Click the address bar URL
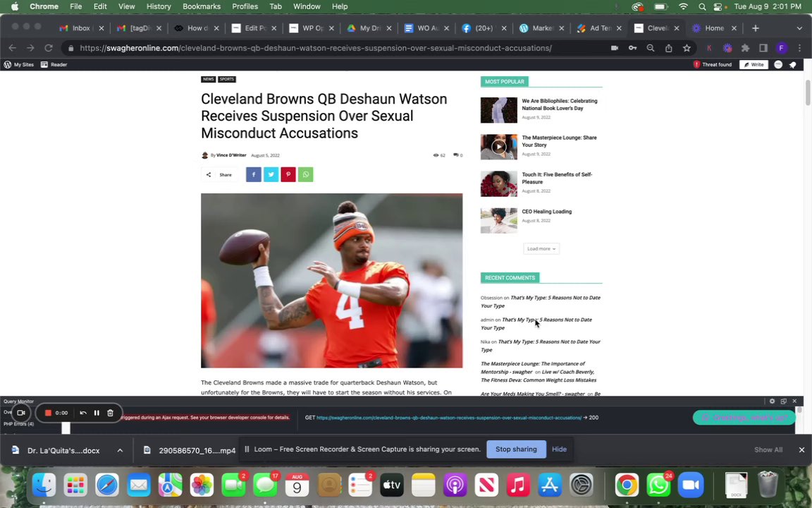This screenshot has width=812, height=508. click(x=316, y=48)
